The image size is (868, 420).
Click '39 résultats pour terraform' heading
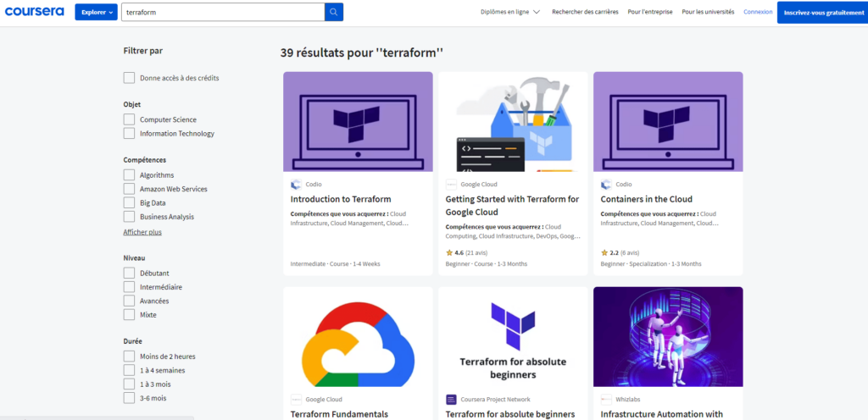point(362,53)
